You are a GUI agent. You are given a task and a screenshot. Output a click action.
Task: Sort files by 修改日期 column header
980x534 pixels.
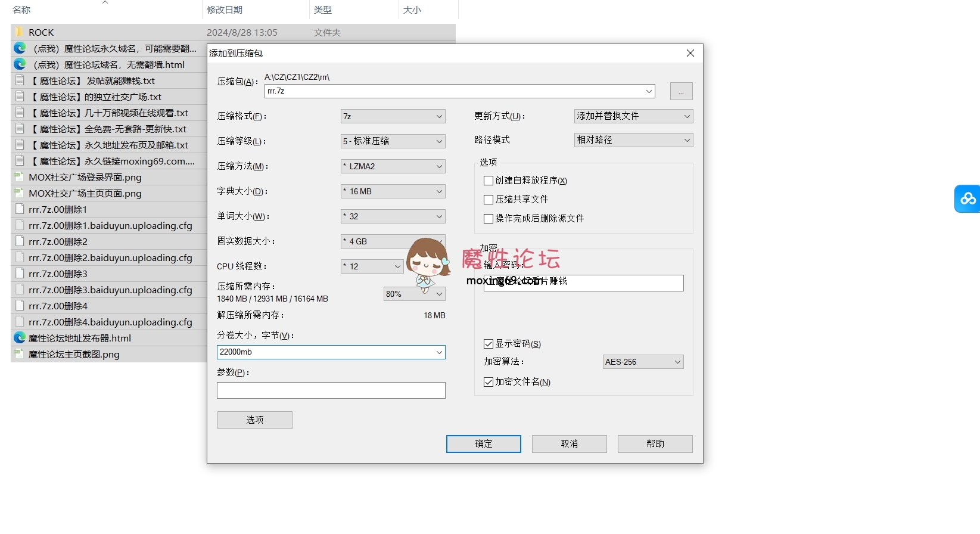point(225,10)
